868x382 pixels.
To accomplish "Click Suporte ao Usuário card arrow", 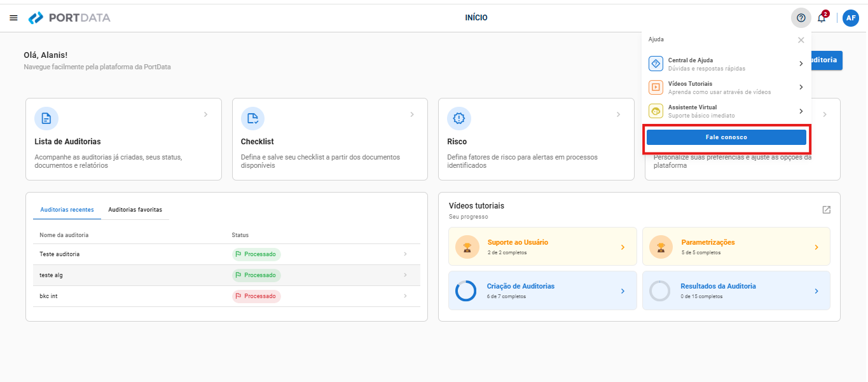I will (x=623, y=247).
